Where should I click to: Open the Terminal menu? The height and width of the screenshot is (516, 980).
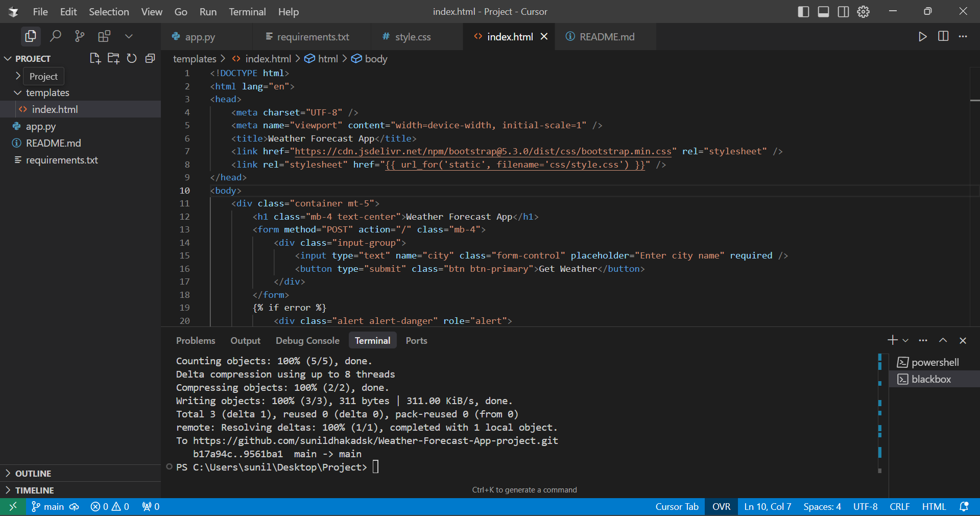(247, 12)
